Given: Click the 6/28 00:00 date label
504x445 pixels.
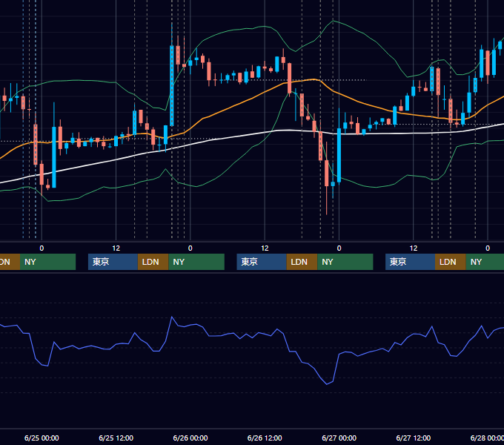Looking at the screenshot, I should click(x=487, y=438).
